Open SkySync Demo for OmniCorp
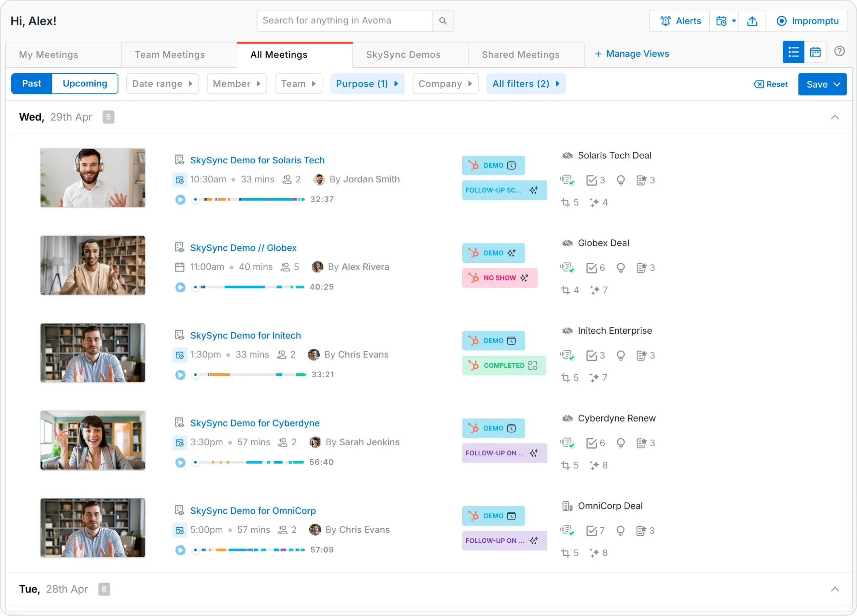 pyautogui.click(x=253, y=511)
